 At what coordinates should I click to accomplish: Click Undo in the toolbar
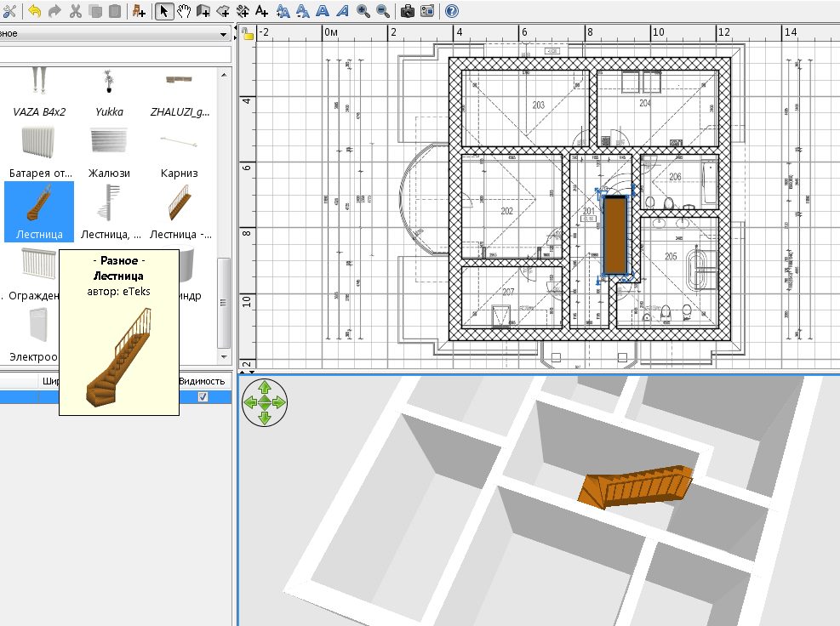[x=34, y=11]
